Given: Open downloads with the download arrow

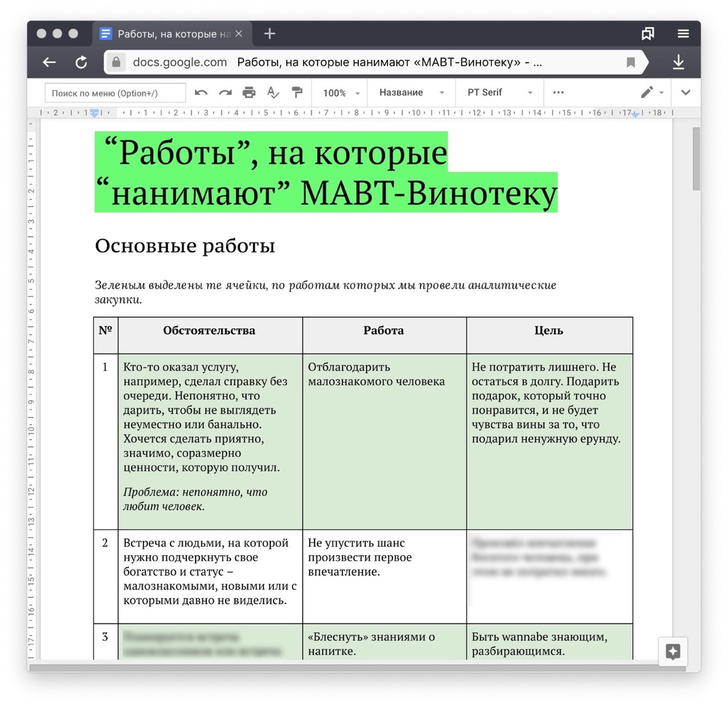Looking at the screenshot, I should (678, 62).
